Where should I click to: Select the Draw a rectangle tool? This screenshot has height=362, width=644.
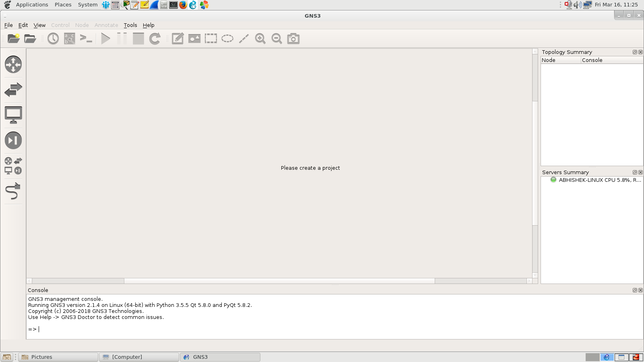click(x=211, y=39)
